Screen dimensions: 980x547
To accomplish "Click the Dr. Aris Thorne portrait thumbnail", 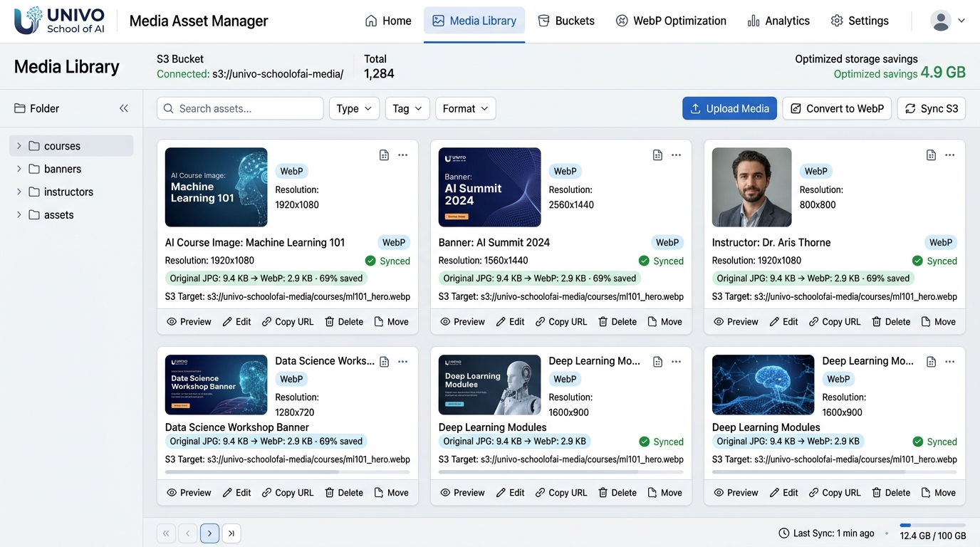I will tap(751, 187).
